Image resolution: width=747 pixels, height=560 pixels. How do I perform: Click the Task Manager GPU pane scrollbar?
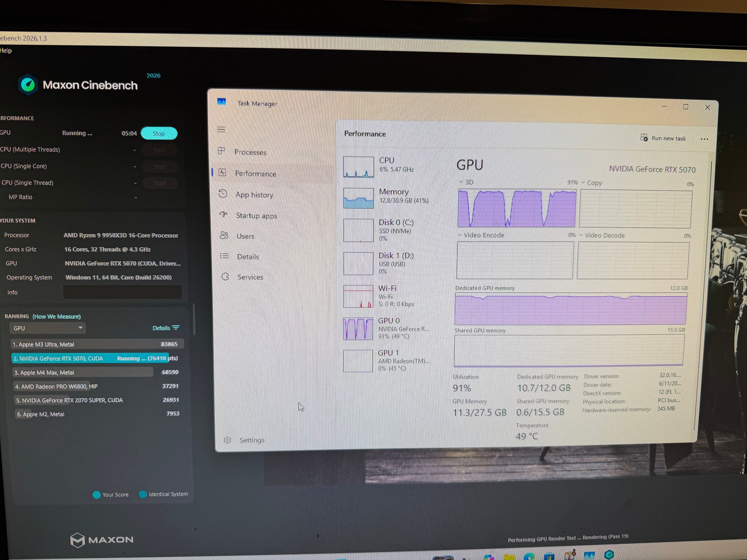[x=703, y=295]
